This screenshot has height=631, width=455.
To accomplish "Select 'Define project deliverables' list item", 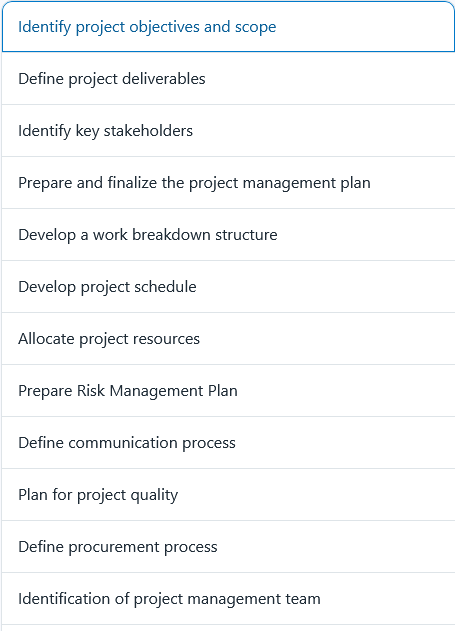I will pos(228,78).
